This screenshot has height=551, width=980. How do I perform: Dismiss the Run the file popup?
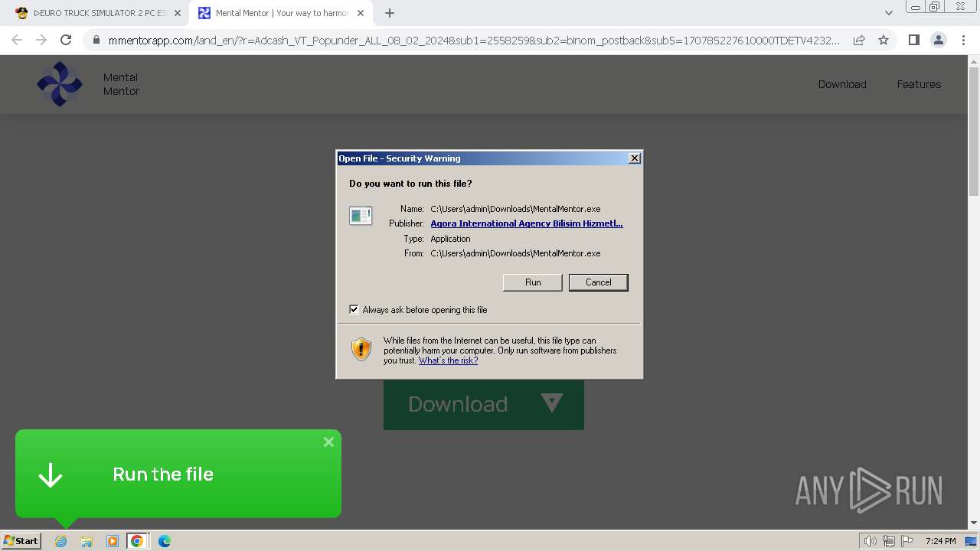click(328, 442)
